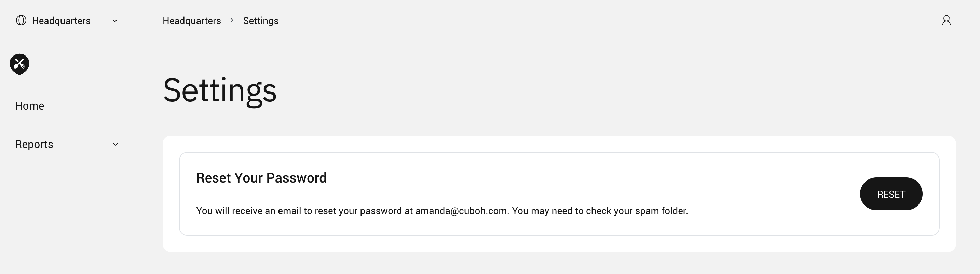Expand the Reports submenu chevron

point(115,145)
